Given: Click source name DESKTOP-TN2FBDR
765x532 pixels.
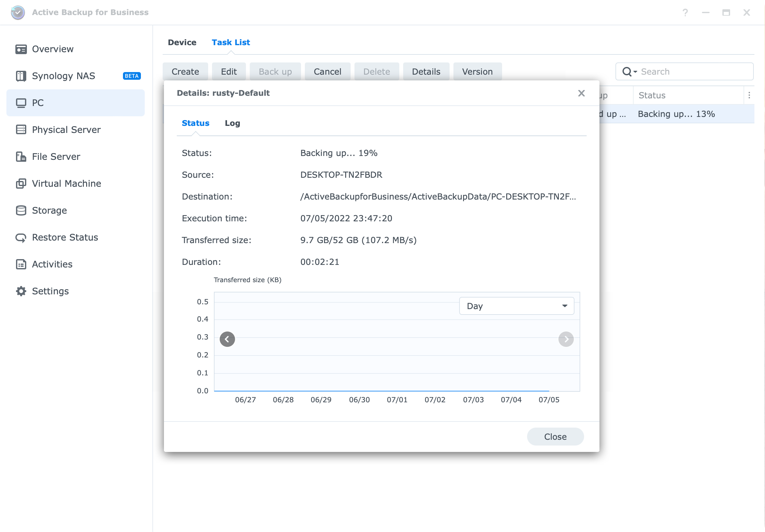Looking at the screenshot, I should pos(341,175).
